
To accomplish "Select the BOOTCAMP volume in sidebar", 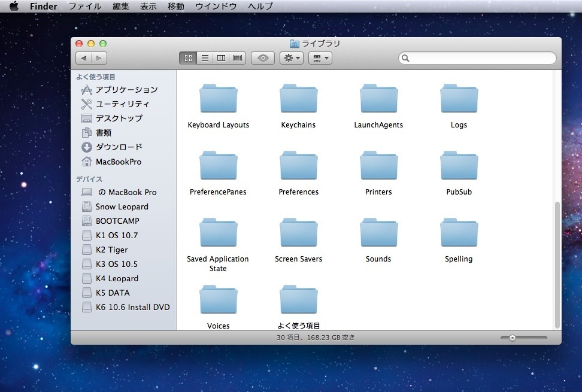I will (x=117, y=221).
